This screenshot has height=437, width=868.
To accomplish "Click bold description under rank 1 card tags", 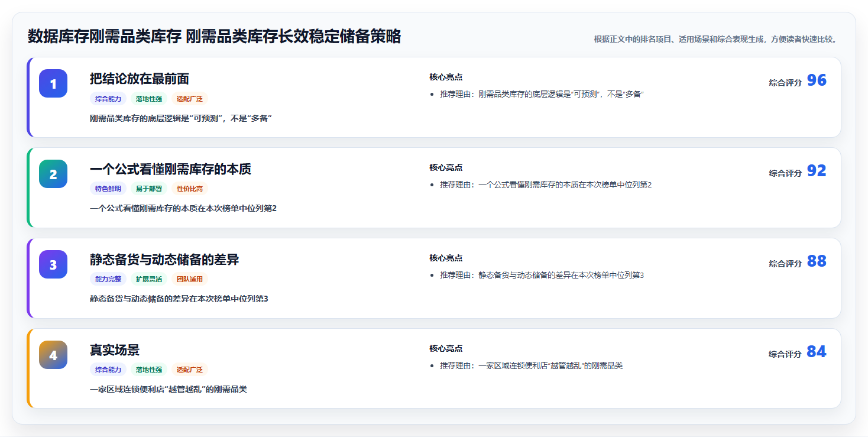I will tap(180, 118).
